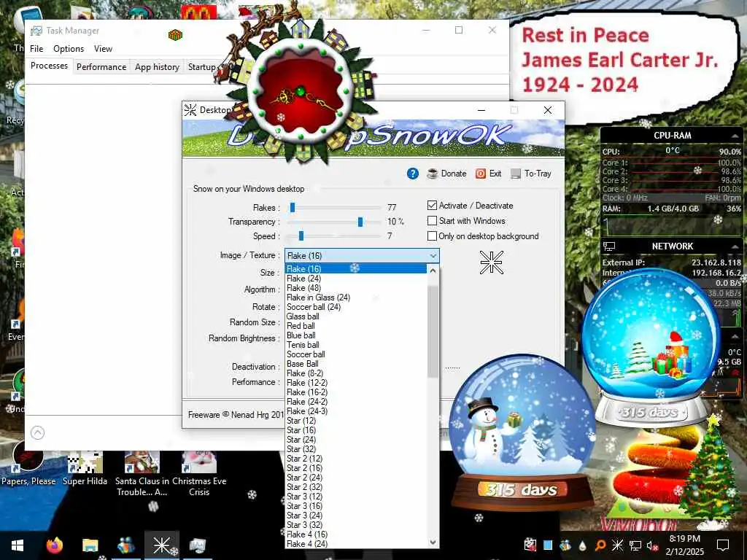Select Flake (16-2) texture option
Viewport: 747px width, 560px height.
(x=356, y=392)
